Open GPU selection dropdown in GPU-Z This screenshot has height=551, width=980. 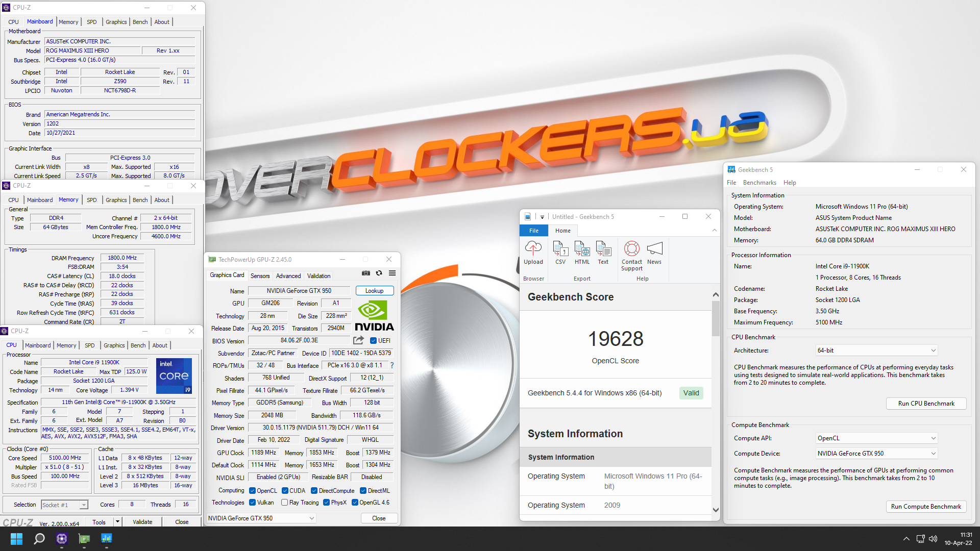coord(261,518)
